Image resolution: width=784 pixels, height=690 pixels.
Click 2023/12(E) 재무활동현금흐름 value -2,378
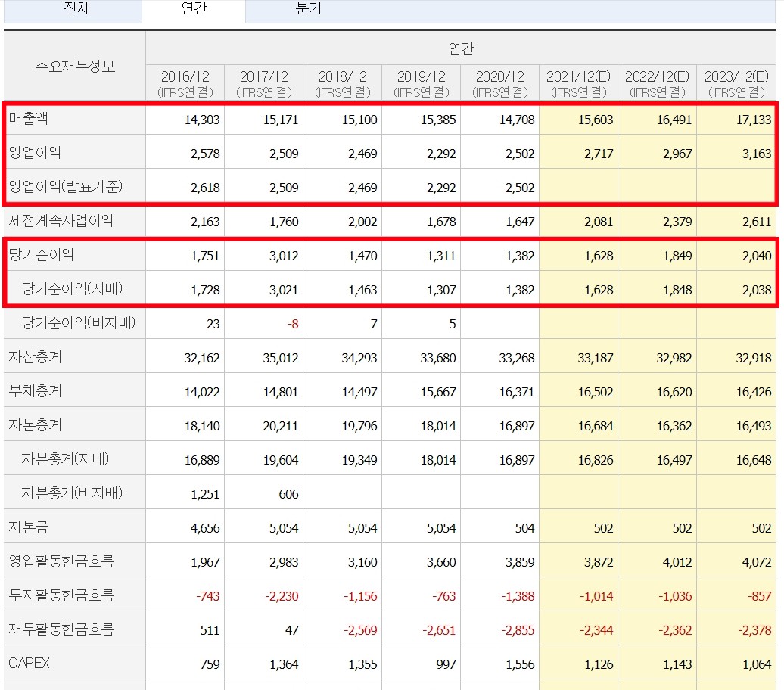[x=754, y=629]
